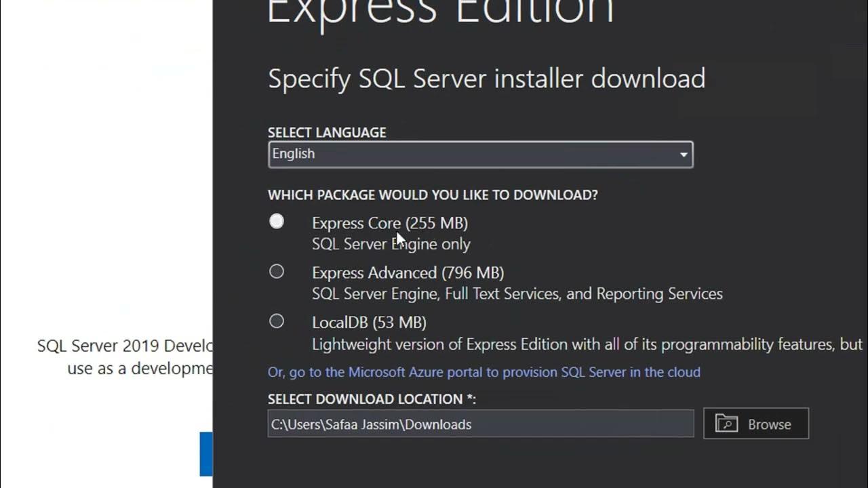Select the Express Core radio button
Screen dimensions: 868x488
(x=277, y=222)
